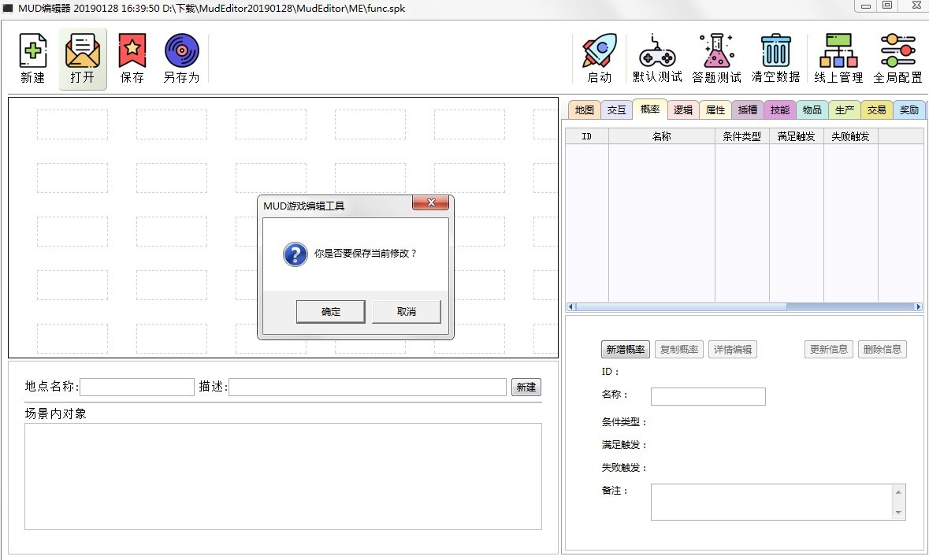
Task: View the 奖励 tab
Action: pos(909,109)
